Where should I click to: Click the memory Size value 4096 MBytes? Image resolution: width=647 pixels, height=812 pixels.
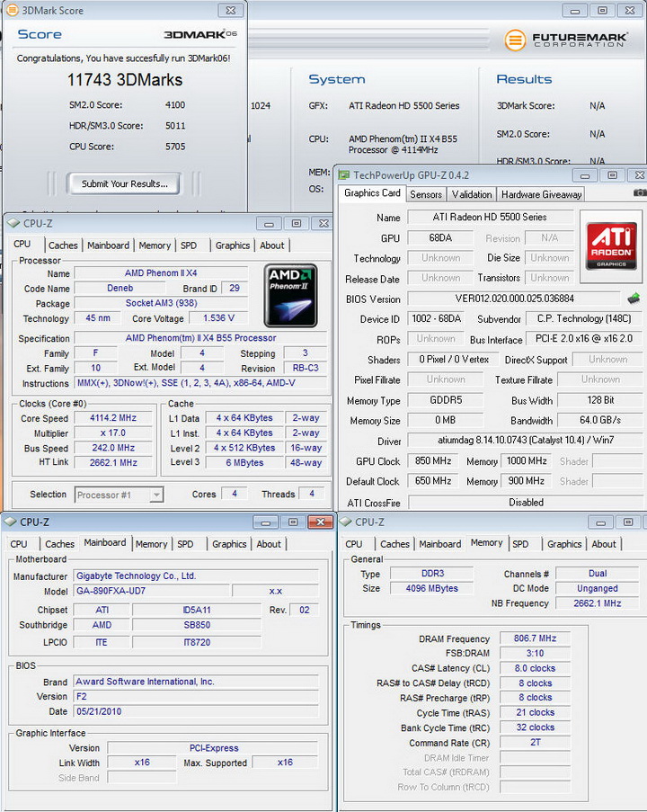click(431, 588)
